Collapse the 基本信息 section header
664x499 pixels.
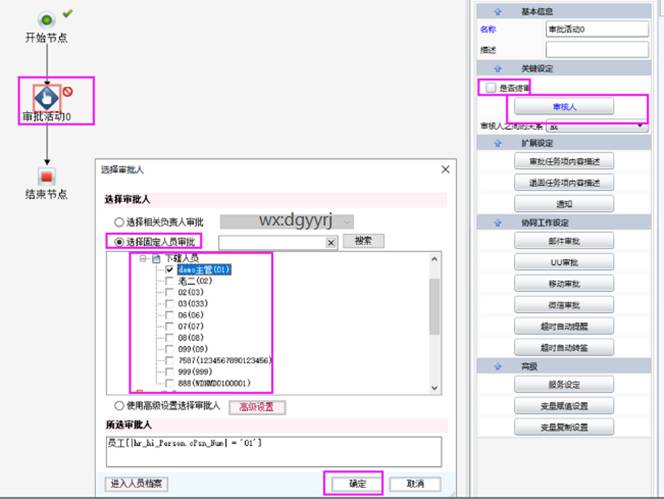pyautogui.click(x=495, y=11)
